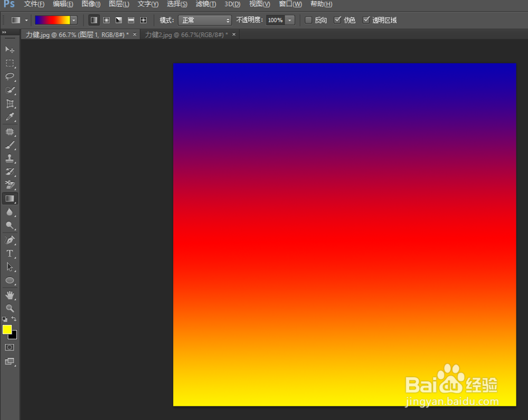Image resolution: width=528 pixels, height=420 pixels.
Task: Open the 3D(D) menu
Action: [x=232, y=4]
